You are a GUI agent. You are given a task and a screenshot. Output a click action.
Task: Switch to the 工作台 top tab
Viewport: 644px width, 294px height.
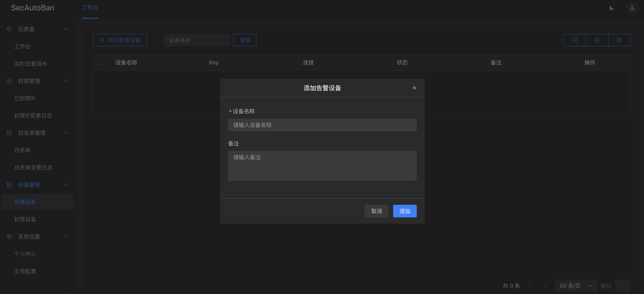click(90, 8)
